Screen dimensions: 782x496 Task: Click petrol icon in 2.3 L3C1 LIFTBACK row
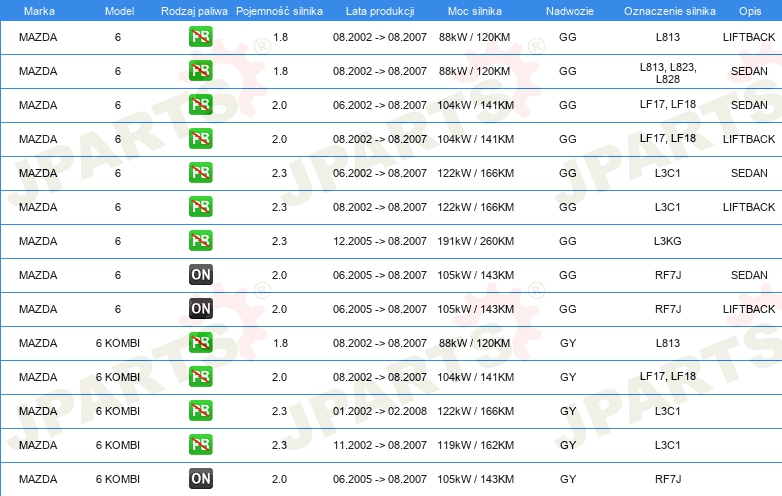(x=201, y=206)
